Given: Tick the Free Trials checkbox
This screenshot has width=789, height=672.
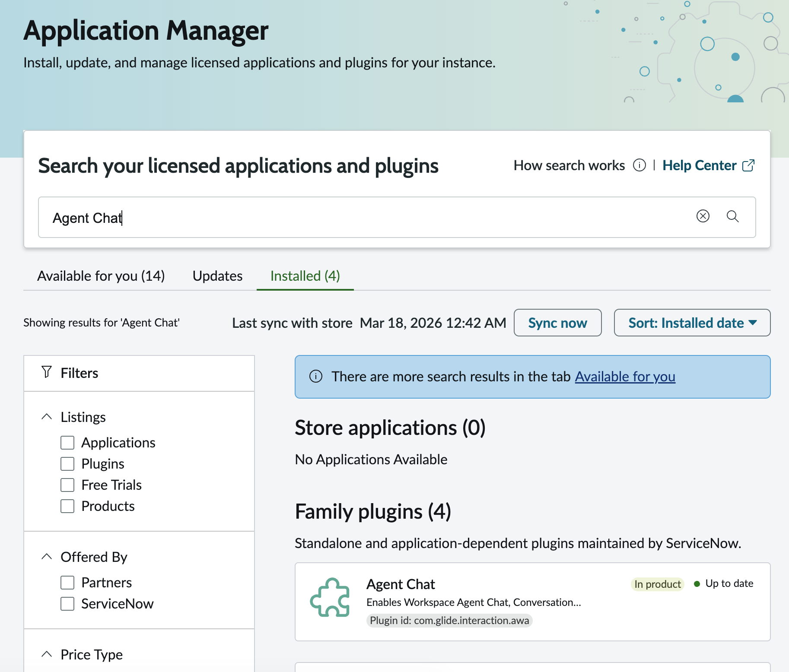Looking at the screenshot, I should [x=67, y=485].
